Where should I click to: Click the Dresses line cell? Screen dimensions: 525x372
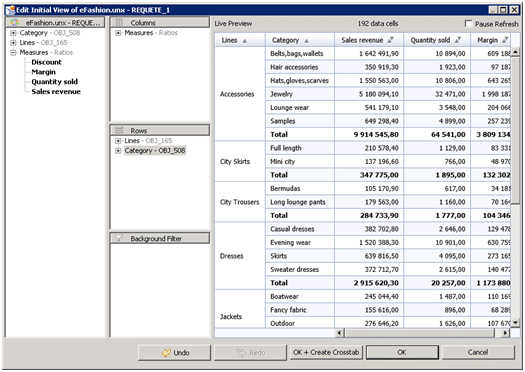[240, 256]
